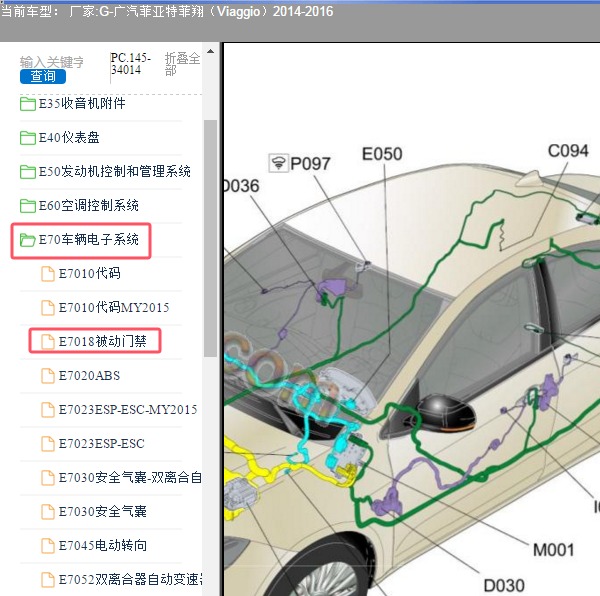Image resolution: width=600 pixels, height=596 pixels.
Task: Open the E7010代码 entry
Action: pyautogui.click(x=90, y=274)
